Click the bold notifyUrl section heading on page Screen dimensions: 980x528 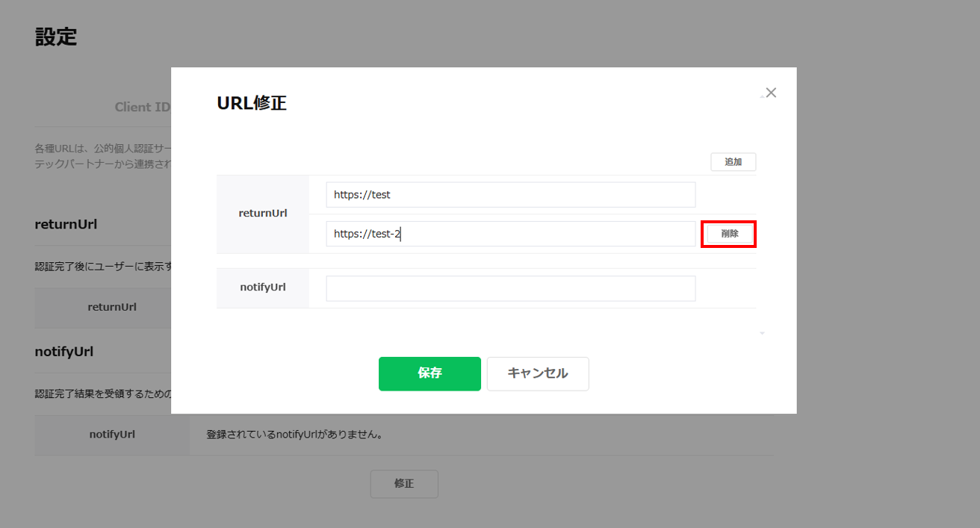click(x=64, y=351)
